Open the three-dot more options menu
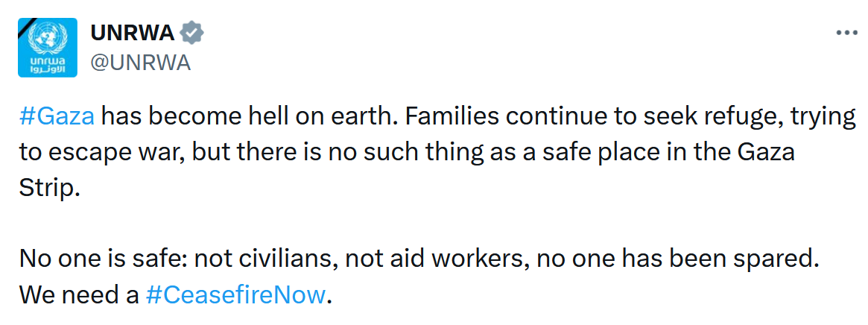This screenshot has width=868, height=325. 848,34
